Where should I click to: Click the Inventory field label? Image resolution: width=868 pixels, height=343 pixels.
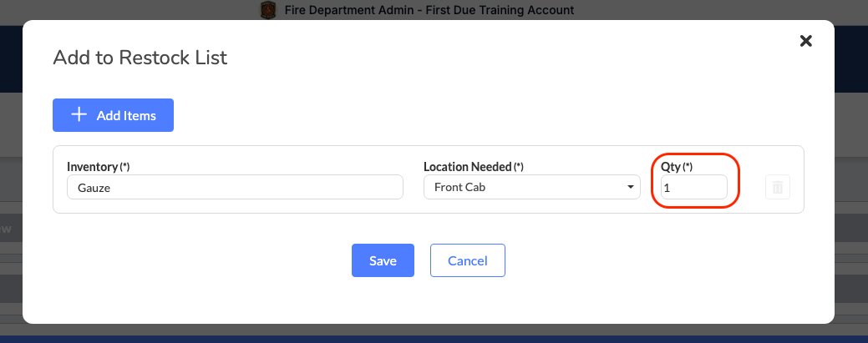pyautogui.click(x=93, y=167)
